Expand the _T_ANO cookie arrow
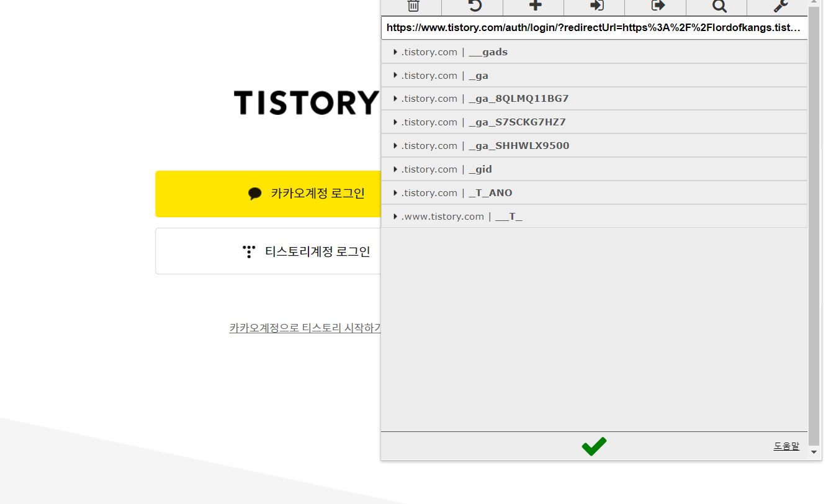Screen dimensions: 831x504 tap(395, 193)
